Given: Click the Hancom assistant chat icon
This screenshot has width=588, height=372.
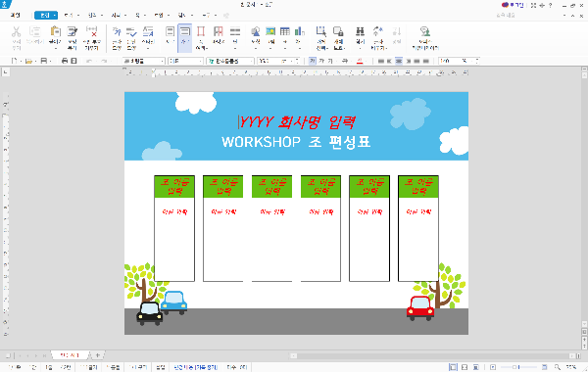Looking at the screenshot, I should (425, 32).
